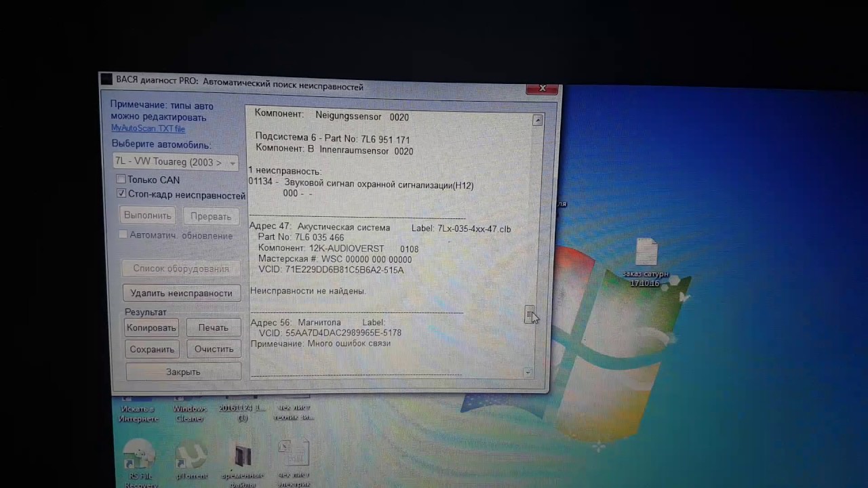
Task: Click the 'Компонент: 12K-AUDIOVERST 0108' line
Action: coord(338,249)
